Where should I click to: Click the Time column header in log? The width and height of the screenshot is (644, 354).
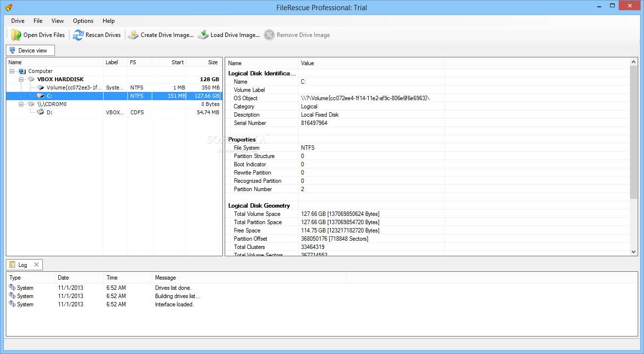[x=128, y=278]
